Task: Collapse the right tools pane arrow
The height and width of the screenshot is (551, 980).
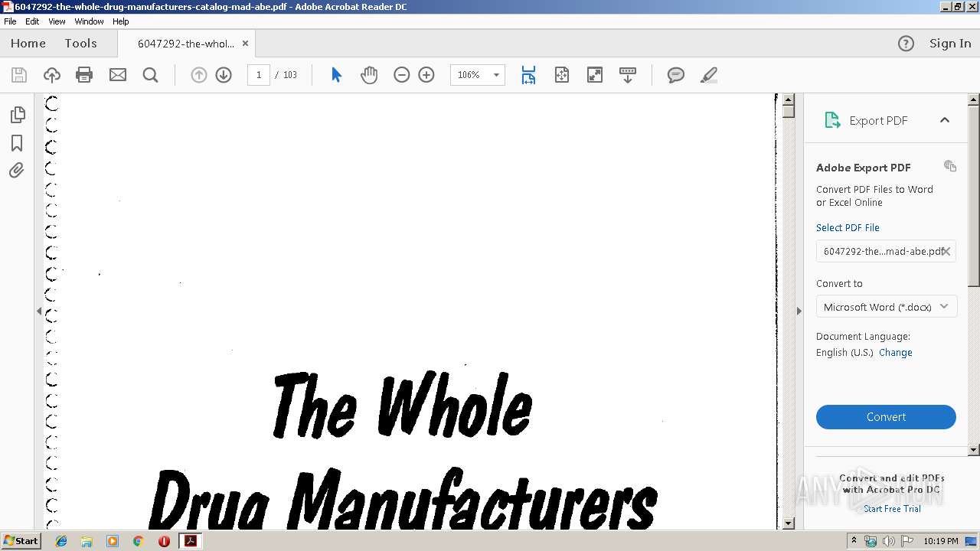Action: [x=799, y=311]
